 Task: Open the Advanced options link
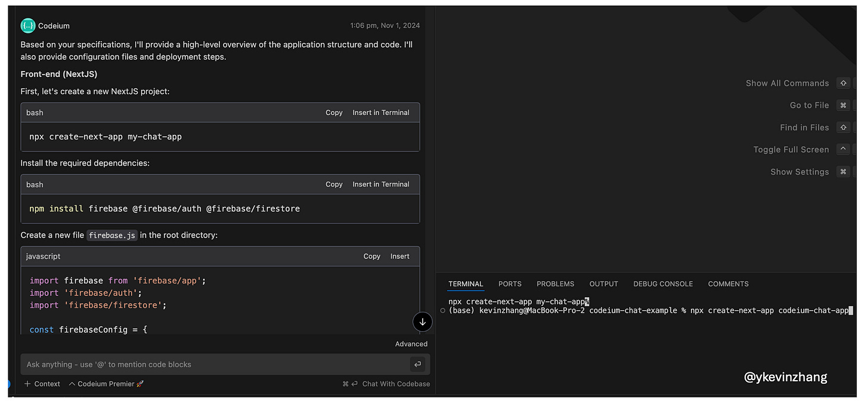coord(411,344)
